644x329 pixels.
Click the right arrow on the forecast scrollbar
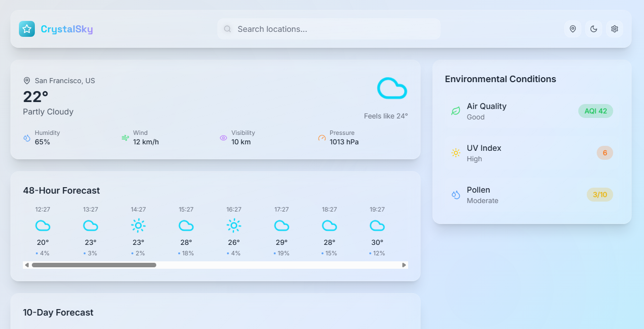click(404, 265)
